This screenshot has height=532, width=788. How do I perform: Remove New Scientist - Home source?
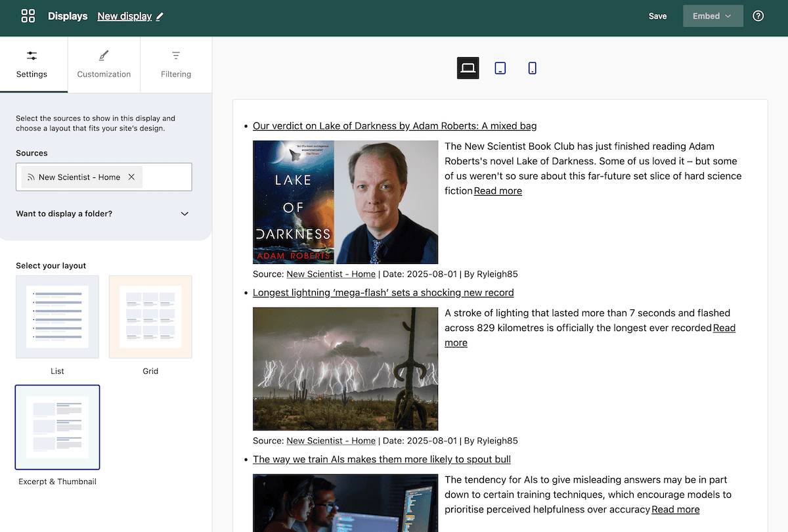click(131, 177)
